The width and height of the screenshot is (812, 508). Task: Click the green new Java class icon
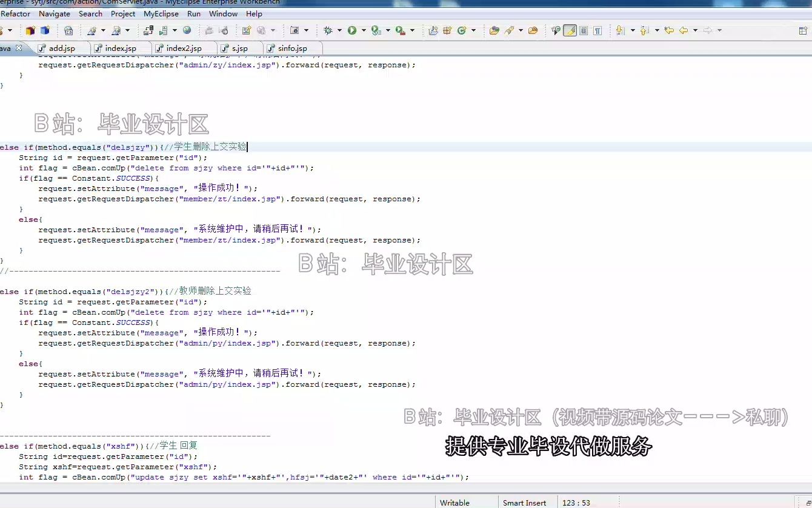462,30
